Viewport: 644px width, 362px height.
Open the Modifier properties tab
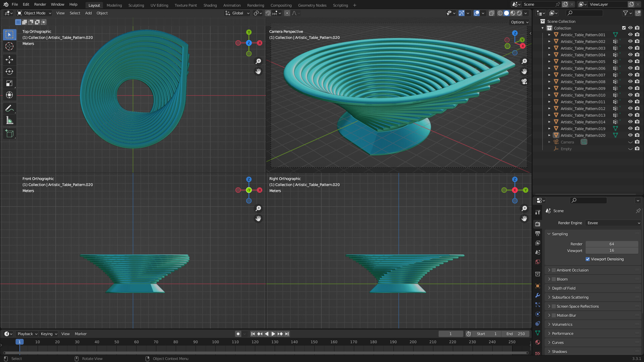coord(538,295)
